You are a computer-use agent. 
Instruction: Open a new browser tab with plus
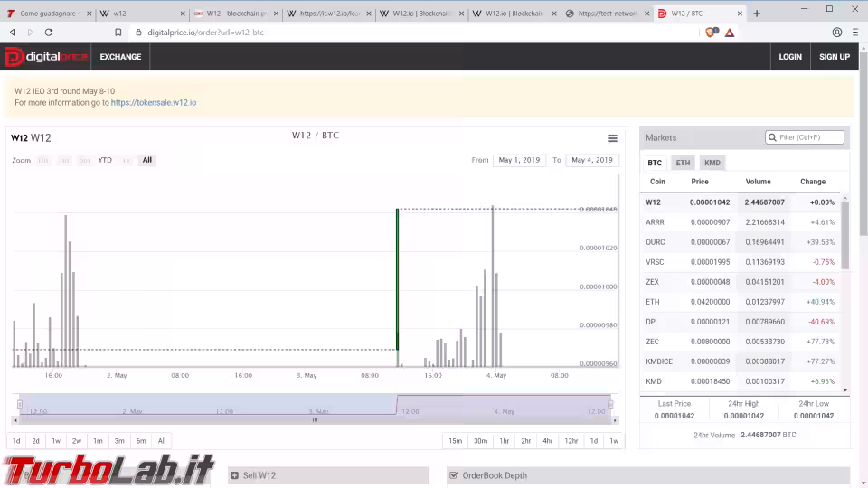coord(757,14)
